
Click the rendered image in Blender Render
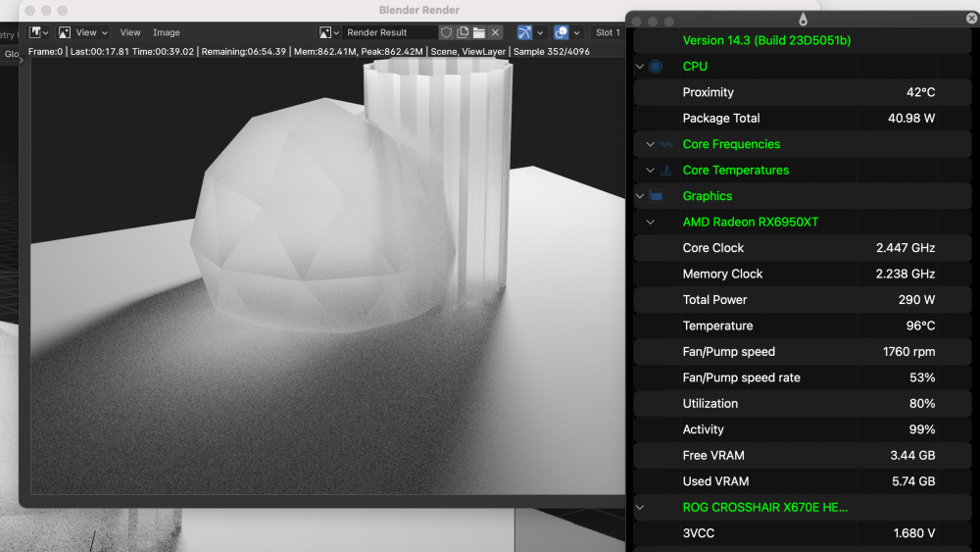(328, 276)
